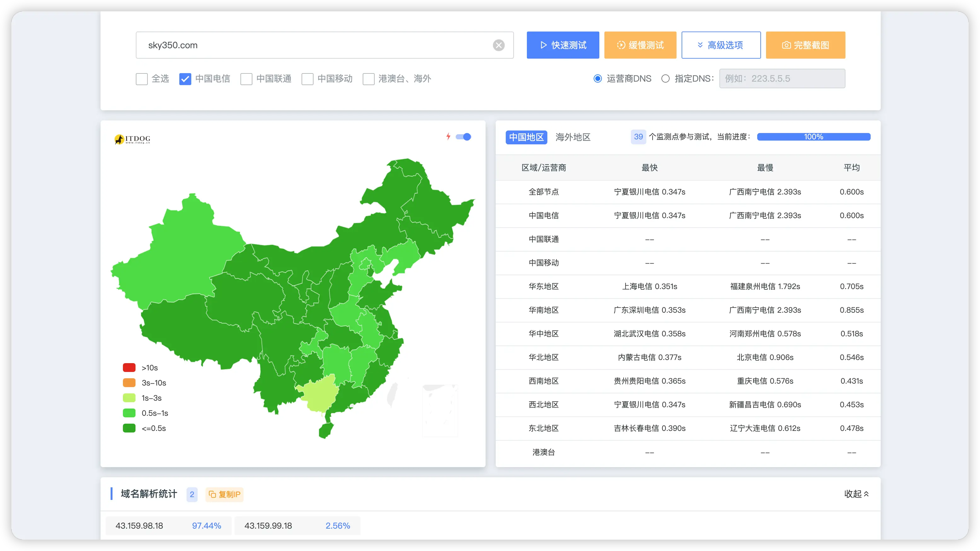Collapse the DNS statistics via 收起
The height and width of the screenshot is (551, 980).
[x=856, y=494]
